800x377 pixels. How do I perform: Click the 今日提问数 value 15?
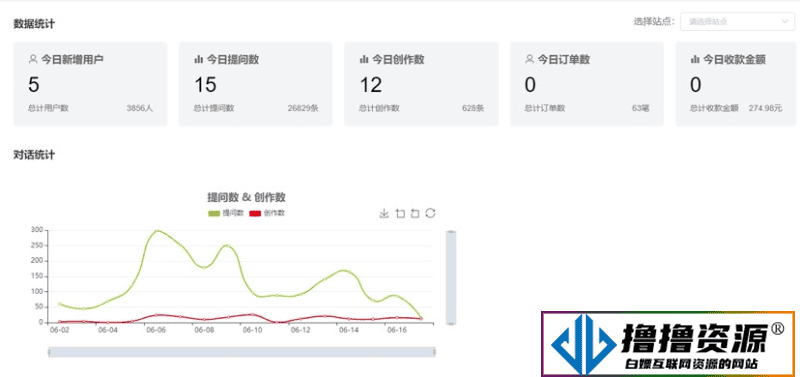(206, 85)
